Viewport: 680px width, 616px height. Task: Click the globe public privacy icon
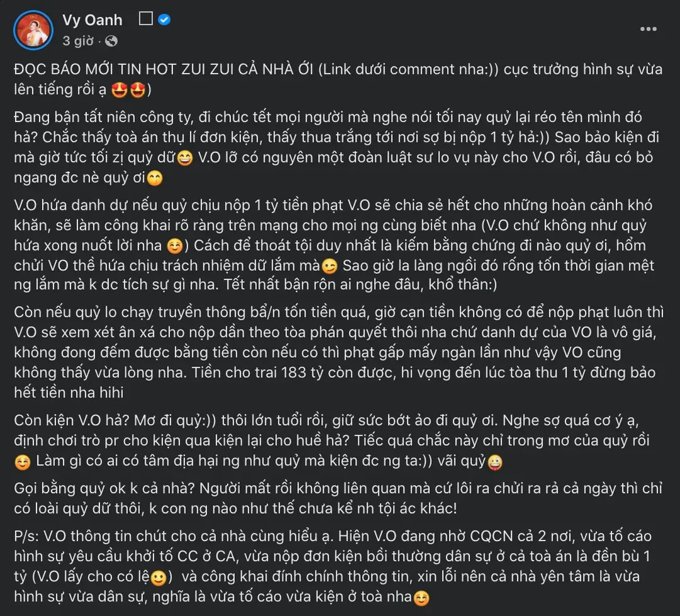click(111, 41)
